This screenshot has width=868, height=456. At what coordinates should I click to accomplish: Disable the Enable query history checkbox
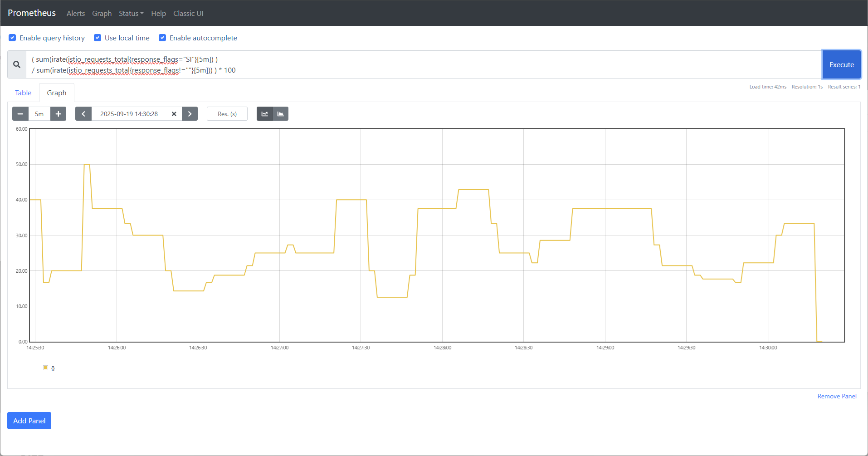12,38
